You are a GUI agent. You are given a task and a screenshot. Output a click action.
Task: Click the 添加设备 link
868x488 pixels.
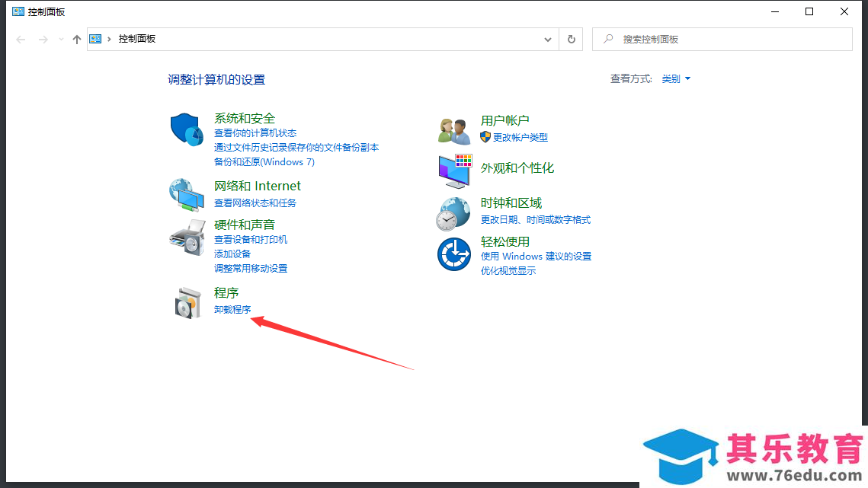click(232, 254)
